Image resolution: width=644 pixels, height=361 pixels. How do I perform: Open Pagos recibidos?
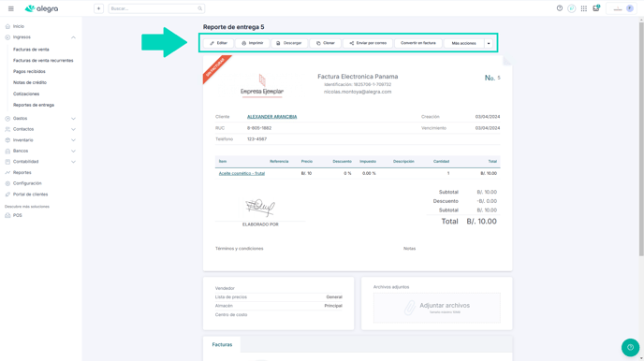(x=29, y=71)
